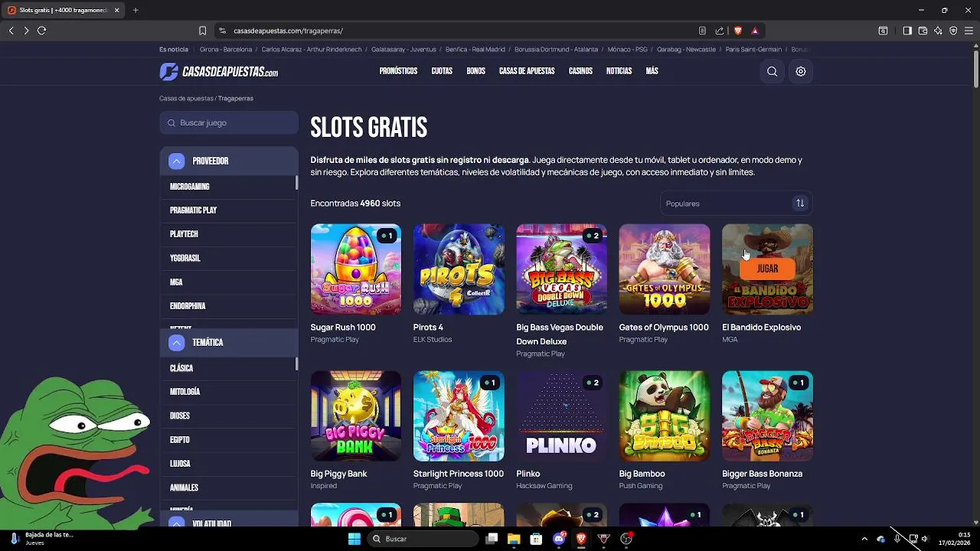
Task: Click the Brave icon in the taskbar
Action: pos(581,539)
